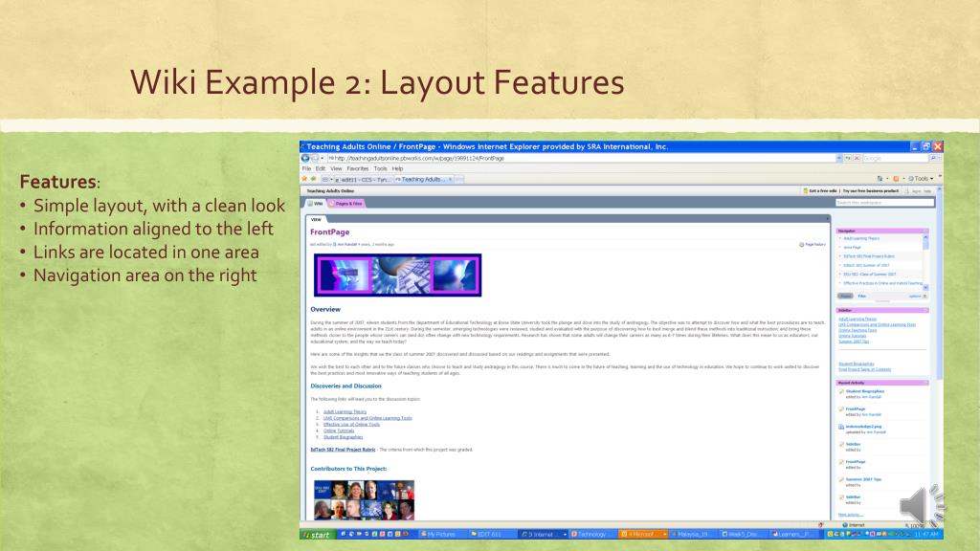Click the Page history clock icon
This screenshot has width=980, height=551.
click(x=802, y=244)
